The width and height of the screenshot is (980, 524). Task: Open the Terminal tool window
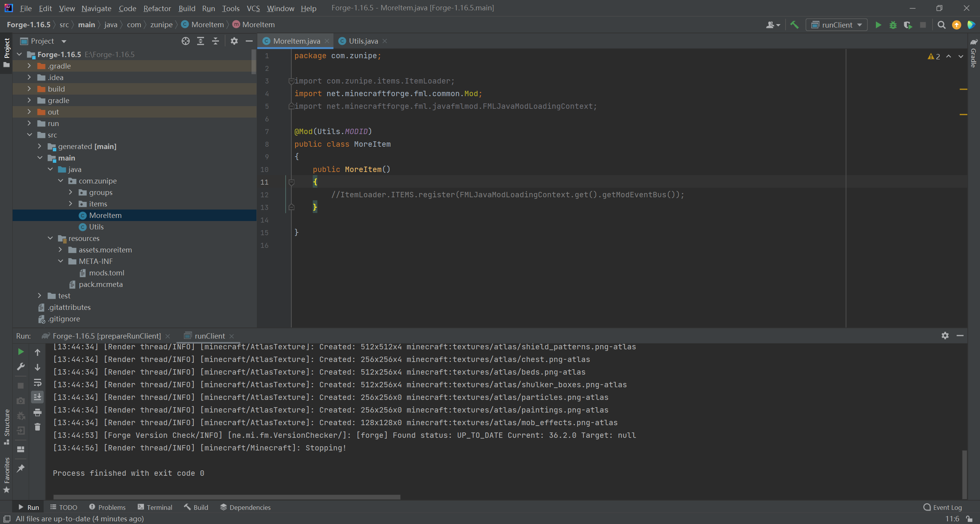(x=155, y=507)
